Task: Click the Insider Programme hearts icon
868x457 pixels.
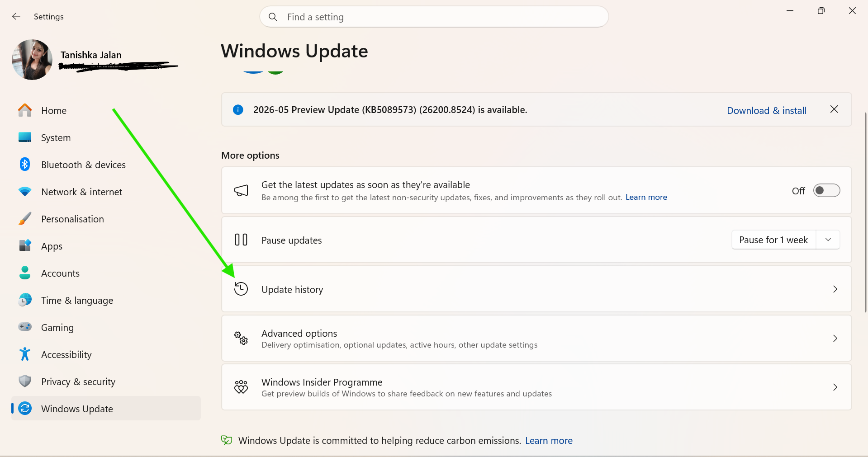Action: click(241, 387)
